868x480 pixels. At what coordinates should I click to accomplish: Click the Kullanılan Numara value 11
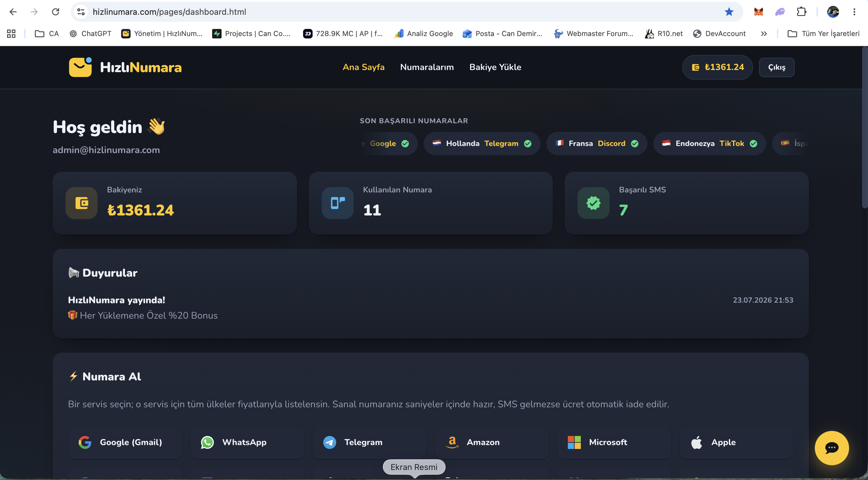[x=372, y=210]
